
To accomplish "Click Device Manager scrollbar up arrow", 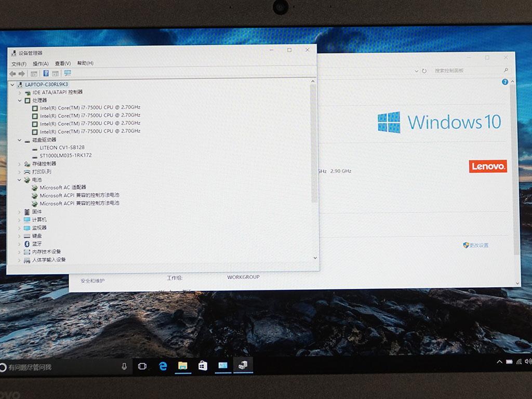I will click(x=313, y=82).
